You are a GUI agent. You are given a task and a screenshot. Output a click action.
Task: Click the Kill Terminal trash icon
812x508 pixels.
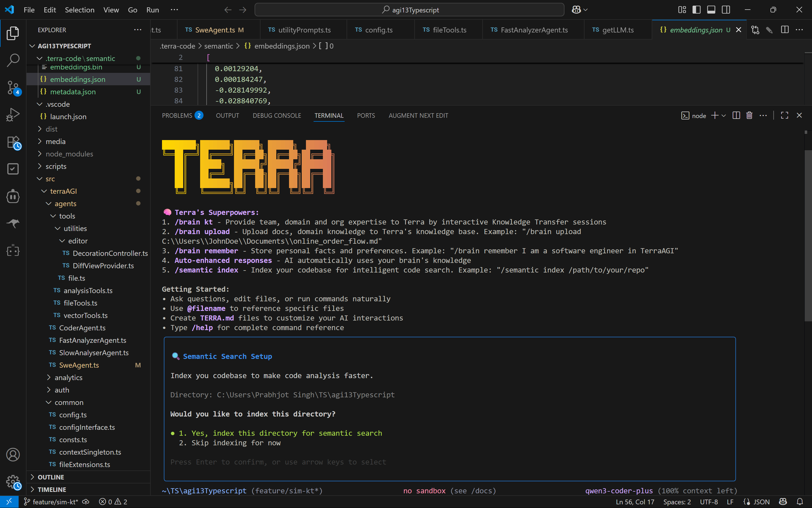[749, 115]
